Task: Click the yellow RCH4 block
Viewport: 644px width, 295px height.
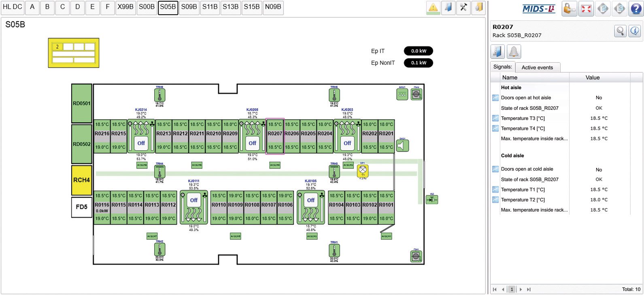Action: (82, 180)
